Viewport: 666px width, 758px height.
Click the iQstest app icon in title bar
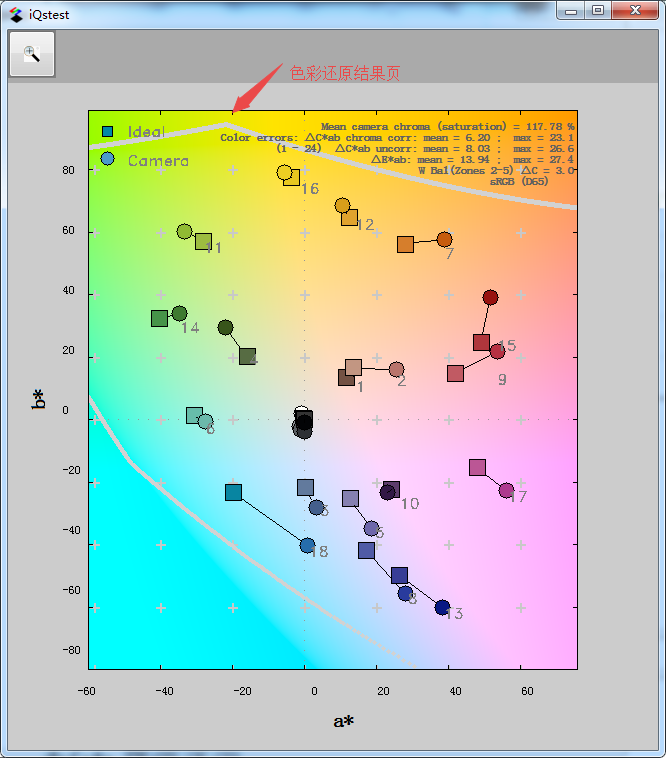coord(16,15)
